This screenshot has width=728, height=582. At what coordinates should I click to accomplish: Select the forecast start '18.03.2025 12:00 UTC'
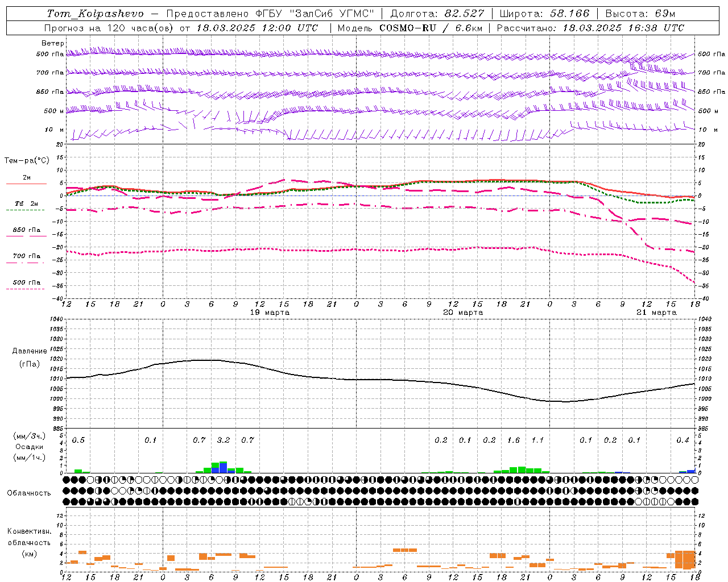(258, 28)
